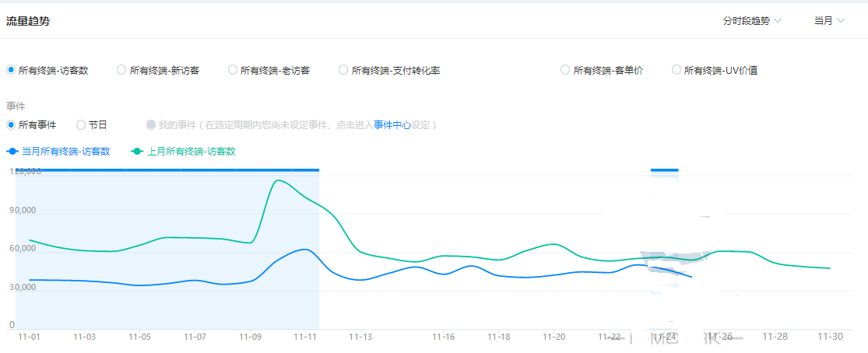
Task: Click green line peak near 11-10
Action: [x=278, y=181]
